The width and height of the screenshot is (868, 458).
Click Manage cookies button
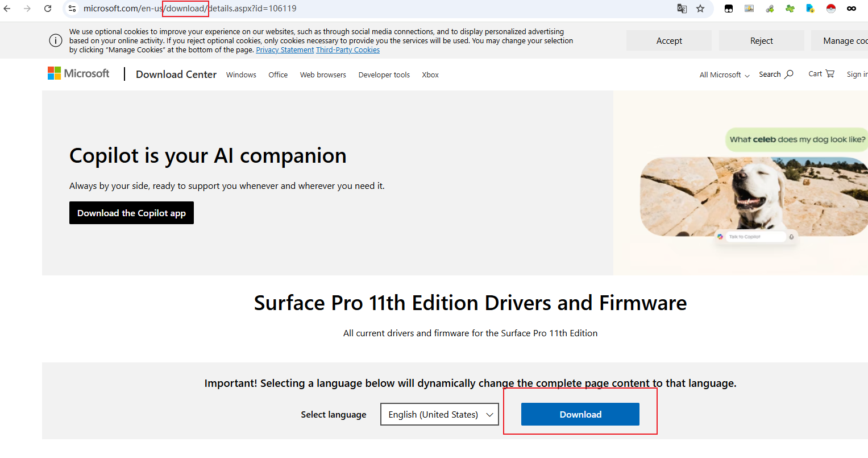[840, 40]
